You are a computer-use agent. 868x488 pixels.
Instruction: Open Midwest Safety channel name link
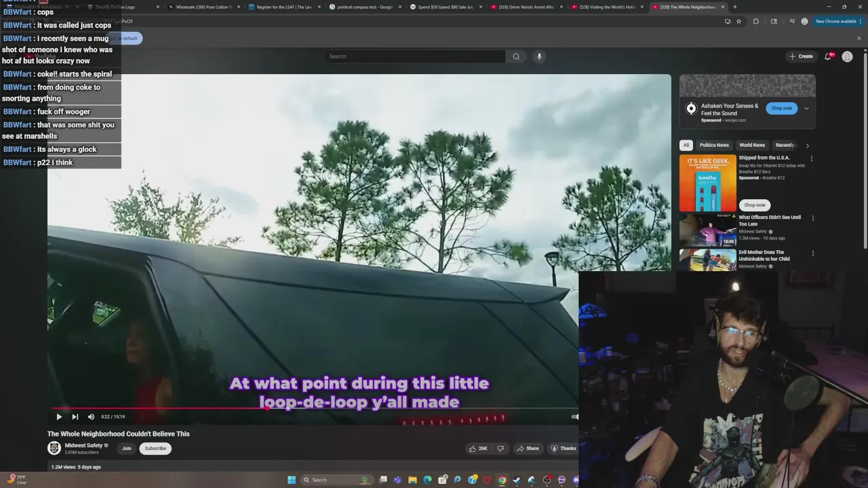click(x=83, y=445)
